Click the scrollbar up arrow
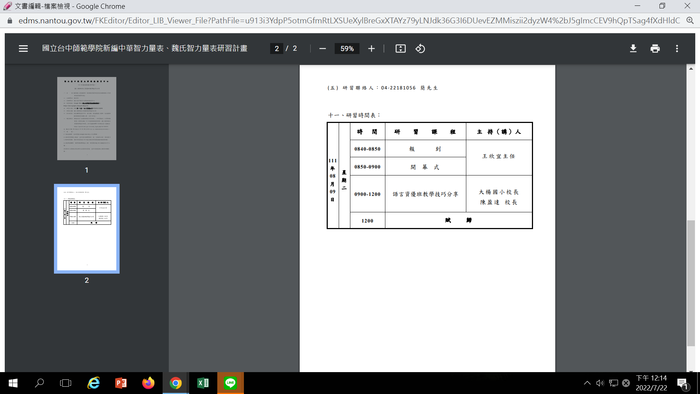This screenshot has width=700, height=394. pos(691,69)
